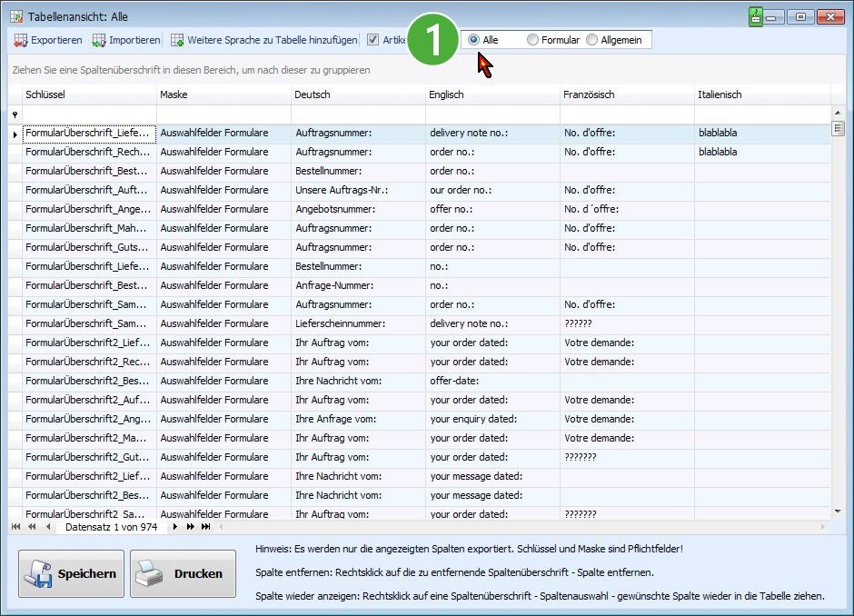Image resolution: width=854 pixels, height=616 pixels.
Task: Click the filter field under Deutsch
Action: tap(358, 114)
